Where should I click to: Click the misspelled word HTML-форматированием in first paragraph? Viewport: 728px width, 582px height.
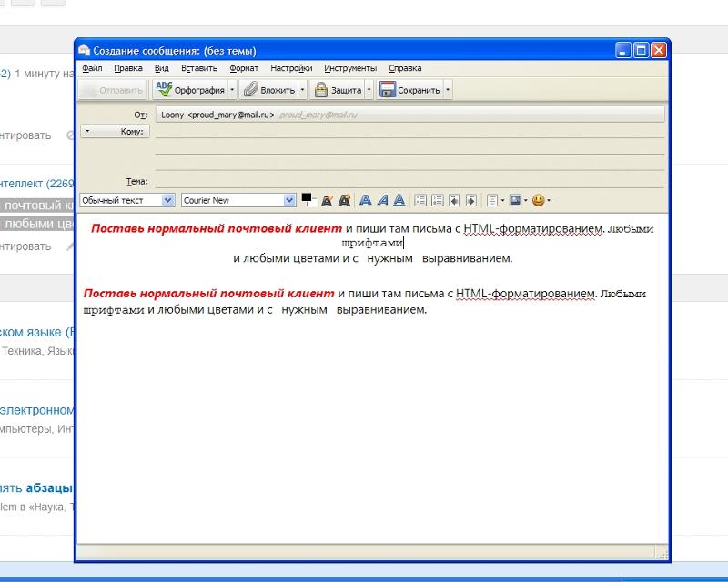(x=533, y=228)
